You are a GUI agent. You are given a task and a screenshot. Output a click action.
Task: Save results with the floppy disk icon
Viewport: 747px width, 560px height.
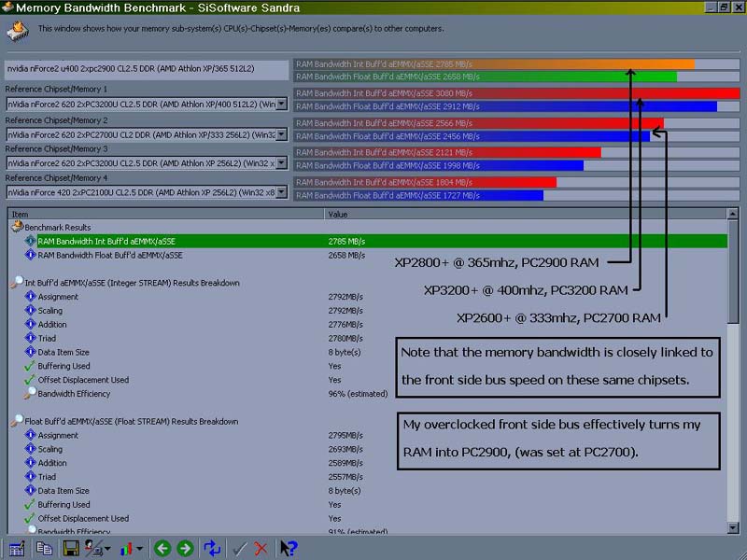(x=71, y=548)
